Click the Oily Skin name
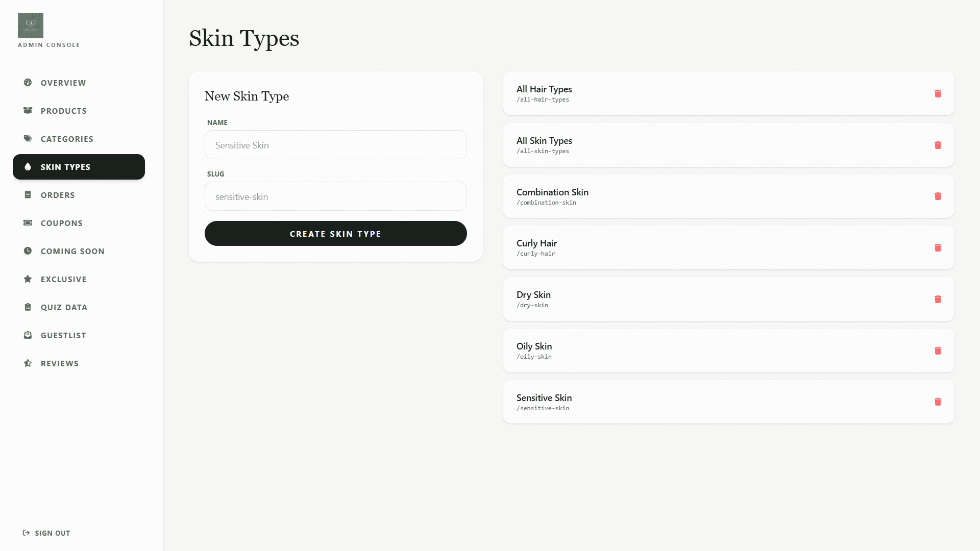980x551 pixels. (534, 346)
